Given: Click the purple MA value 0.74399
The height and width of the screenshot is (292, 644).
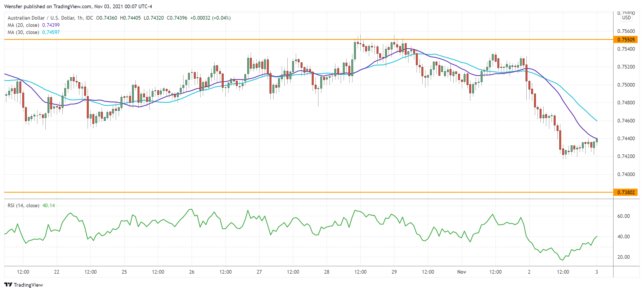Looking at the screenshot, I should pyautogui.click(x=51, y=25).
